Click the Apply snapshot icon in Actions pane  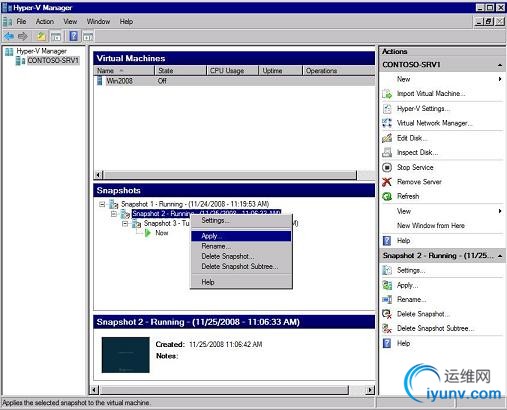387,285
